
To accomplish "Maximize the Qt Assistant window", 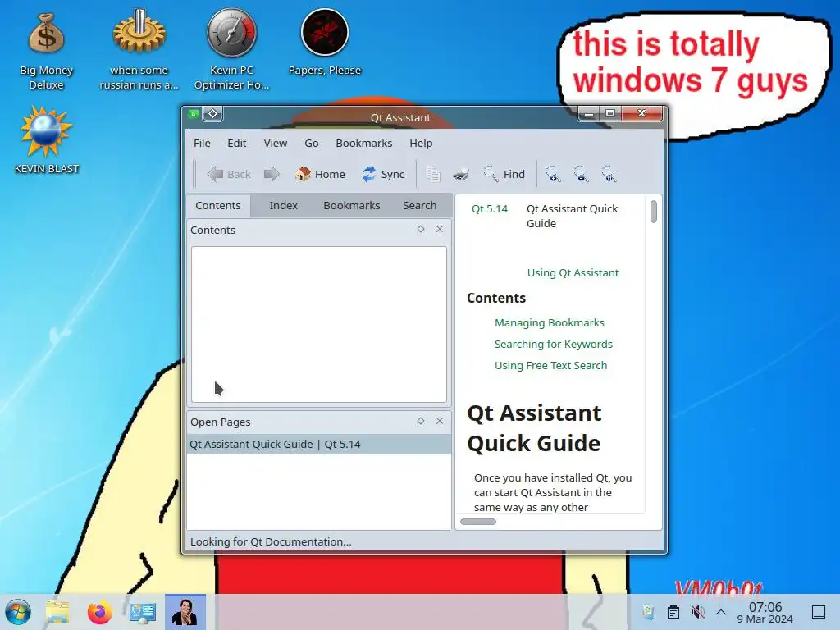I will pyautogui.click(x=609, y=113).
